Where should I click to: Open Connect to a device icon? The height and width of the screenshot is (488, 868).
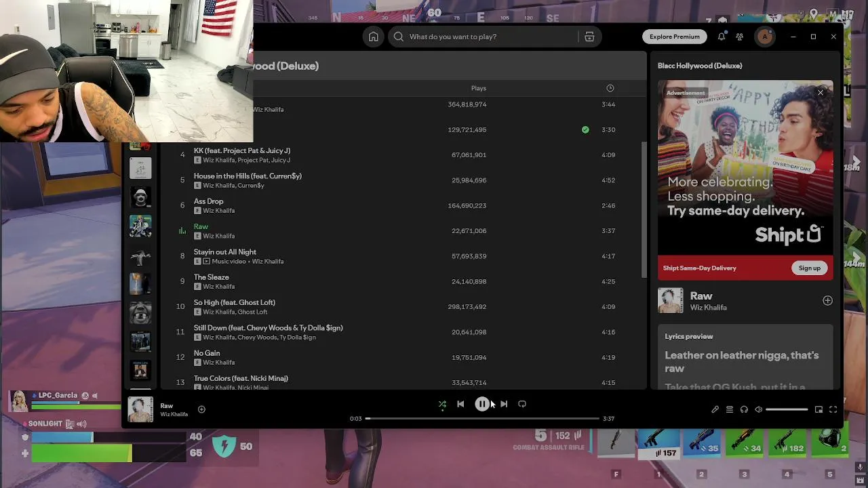[744, 409]
